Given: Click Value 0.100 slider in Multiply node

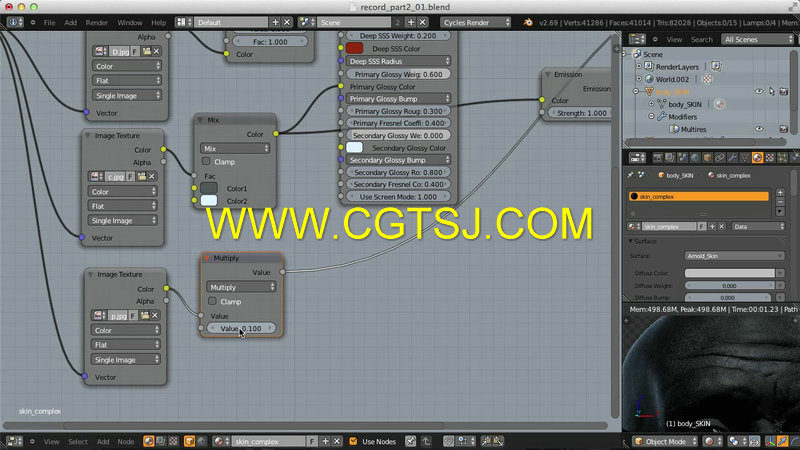Looking at the screenshot, I should [x=241, y=329].
